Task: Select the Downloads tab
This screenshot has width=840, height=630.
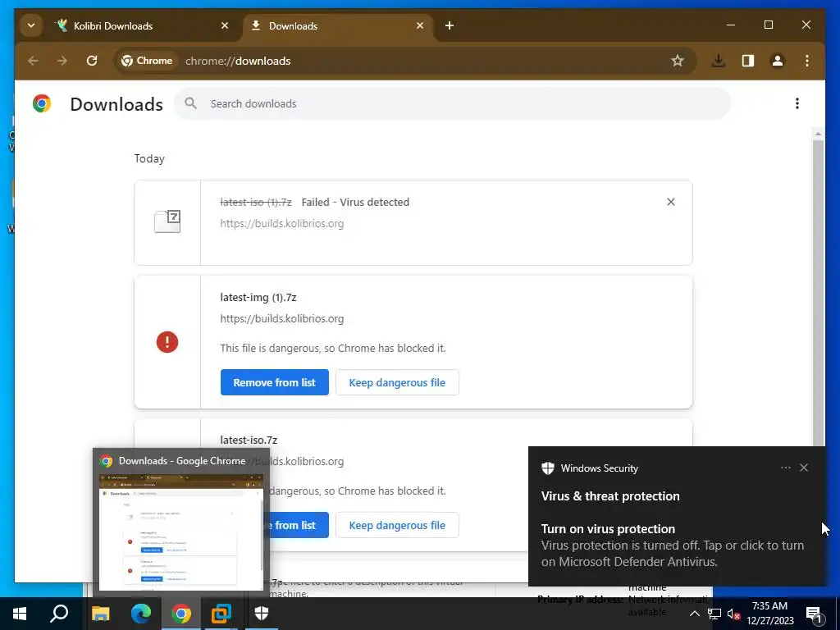Action: click(x=337, y=25)
